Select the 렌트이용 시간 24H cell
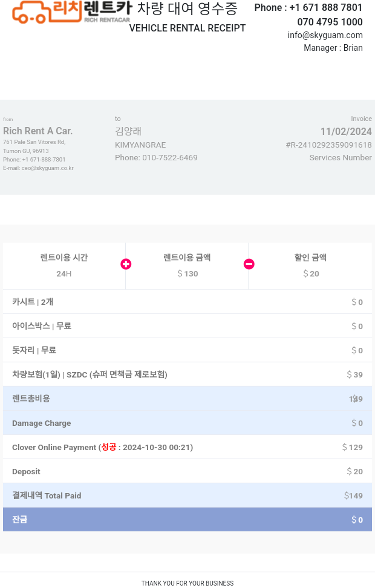The image size is (375, 588). click(64, 266)
